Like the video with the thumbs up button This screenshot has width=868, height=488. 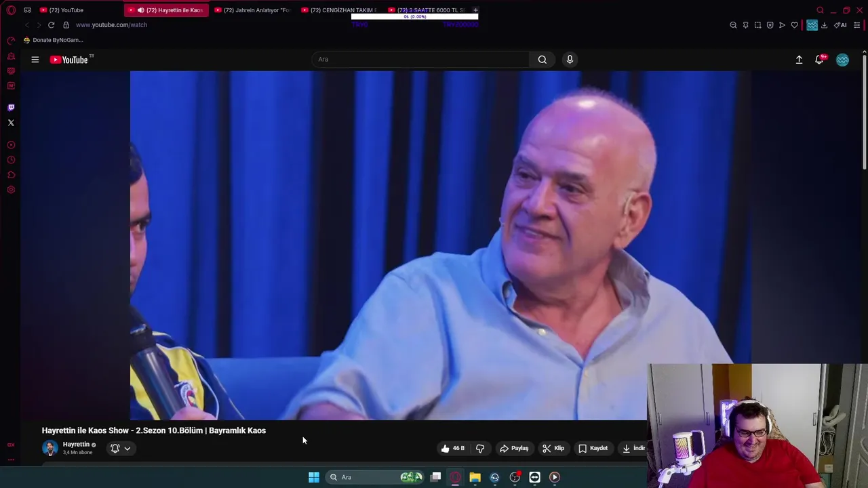[x=452, y=448]
